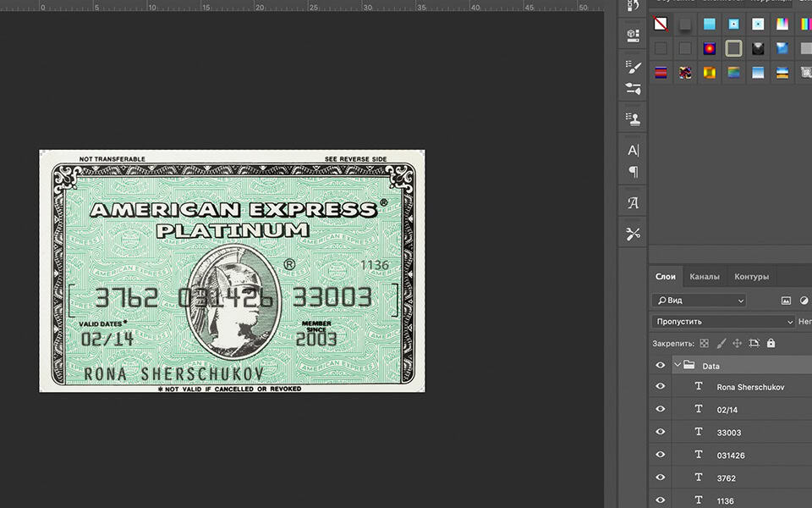Viewport: 812px width, 508px height.
Task: Open the Character panel icon
Action: click(x=633, y=151)
